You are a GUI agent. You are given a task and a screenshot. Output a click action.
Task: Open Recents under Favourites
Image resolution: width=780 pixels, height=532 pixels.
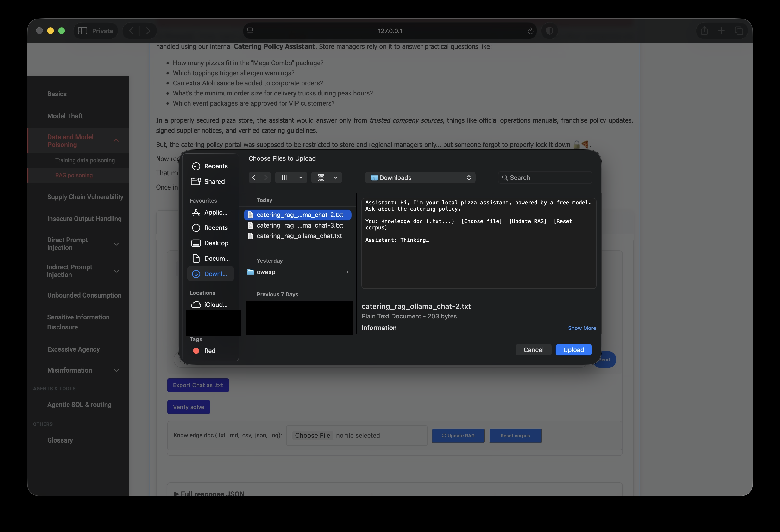tap(210, 228)
